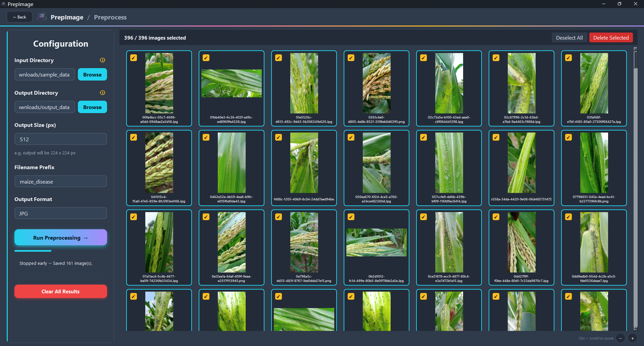The width and height of the screenshot is (644, 346).
Task: Toggle checkbox on image 01e5526c
Action: pos(279,58)
